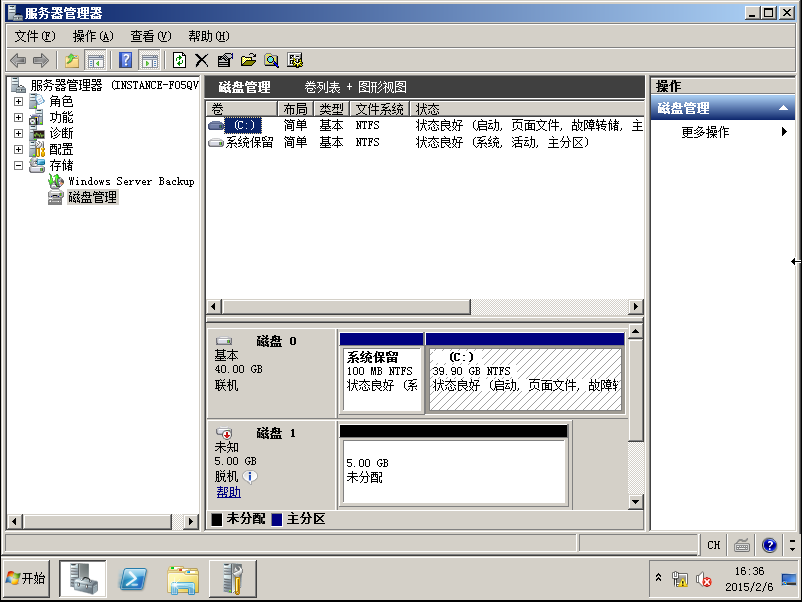Click the Refresh toolbar icon
The image size is (802, 602).
(x=180, y=60)
